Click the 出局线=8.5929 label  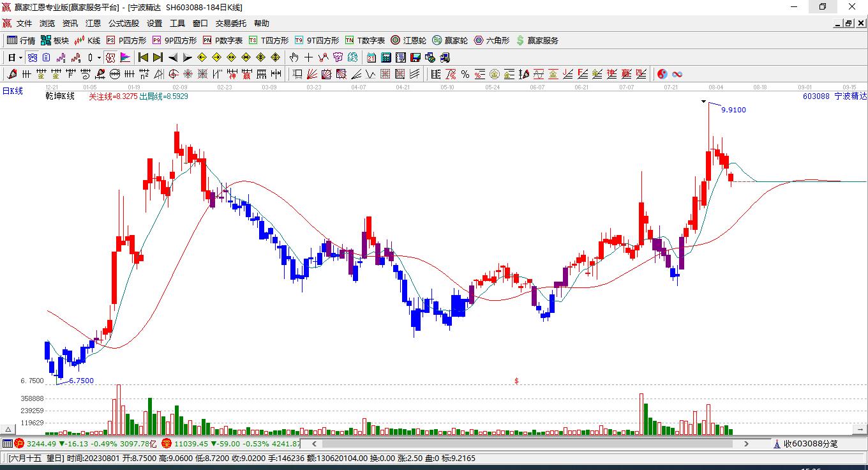pyautogui.click(x=163, y=96)
